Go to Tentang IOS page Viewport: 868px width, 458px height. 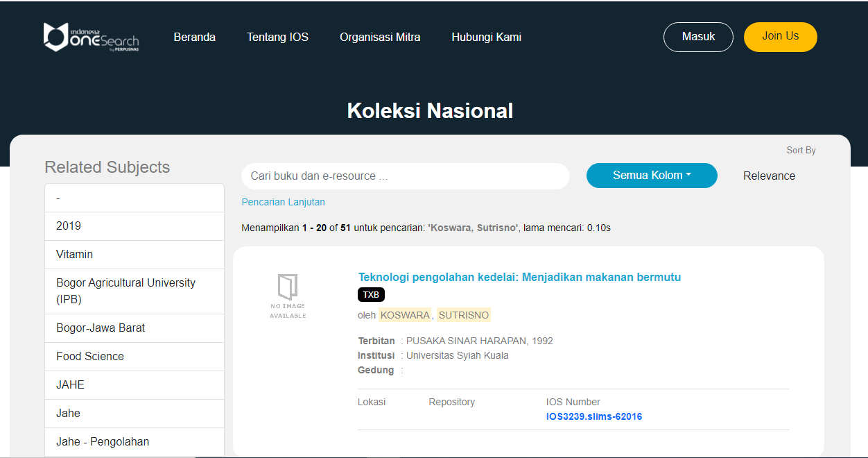point(277,37)
